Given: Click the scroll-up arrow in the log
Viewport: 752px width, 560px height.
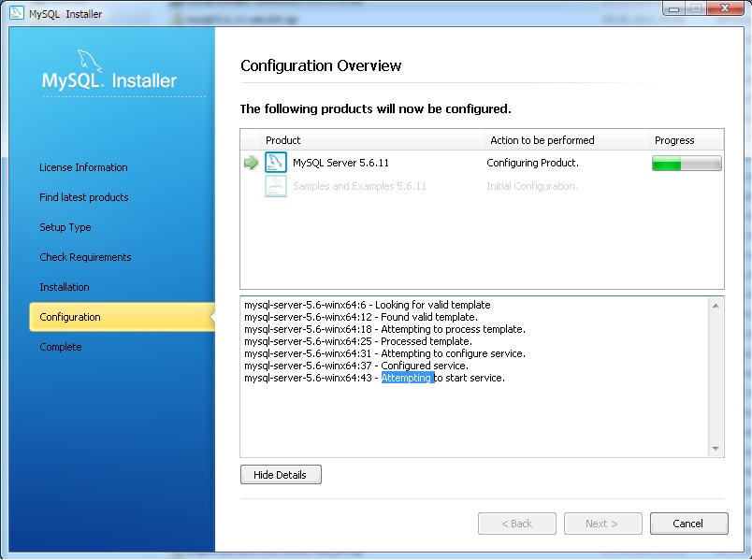Looking at the screenshot, I should click(716, 306).
